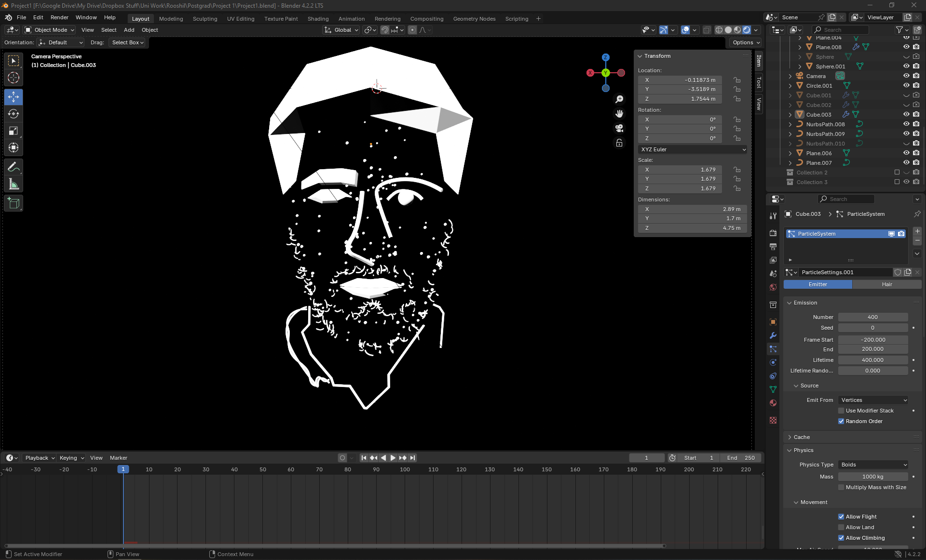This screenshot has height=560, width=926.
Task: Click the Hair particle type button
Action: pyautogui.click(x=886, y=284)
